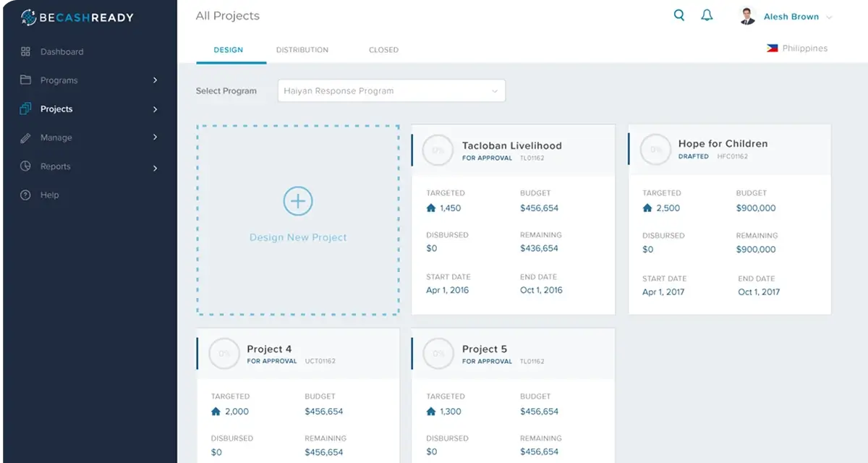Click the BeCashReady logo
Screen dimensions: 868x463
click(x=77, y=17)
